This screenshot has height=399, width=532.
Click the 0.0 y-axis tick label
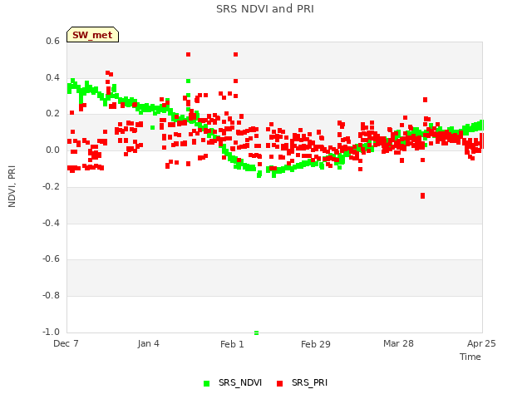52,150
